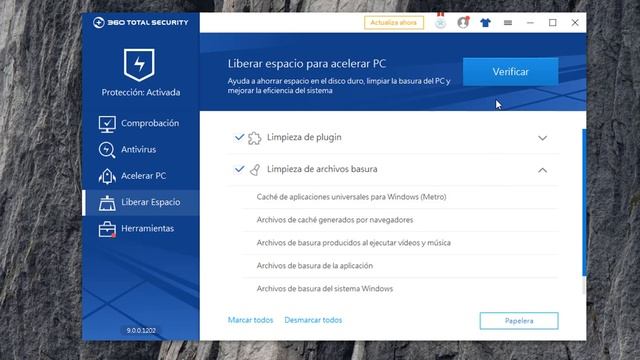Collapse the Limpieza de archivos basura section
Image resolution: width=640 pixels, height=360 pixels.
click(542, 170)
